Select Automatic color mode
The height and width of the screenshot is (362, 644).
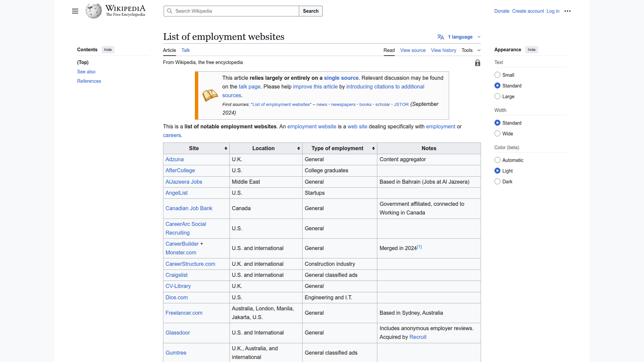coord(497,160)
